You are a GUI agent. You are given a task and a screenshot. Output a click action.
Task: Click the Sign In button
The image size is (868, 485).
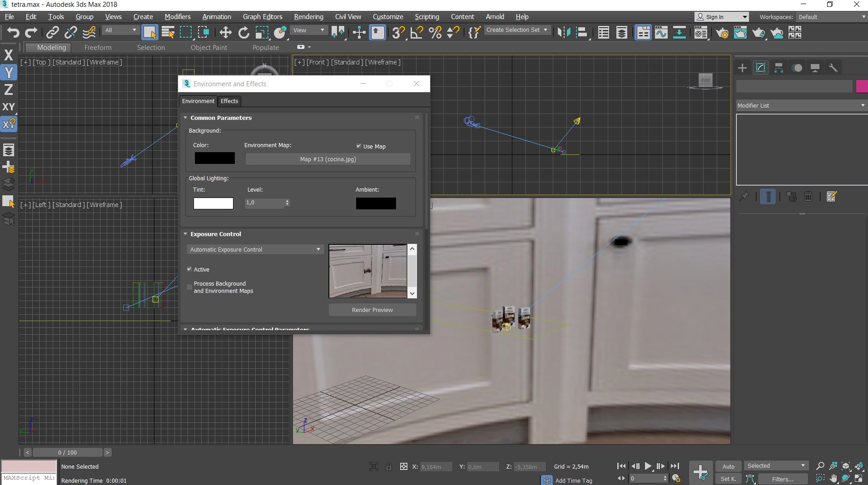(x=721, y=17)
